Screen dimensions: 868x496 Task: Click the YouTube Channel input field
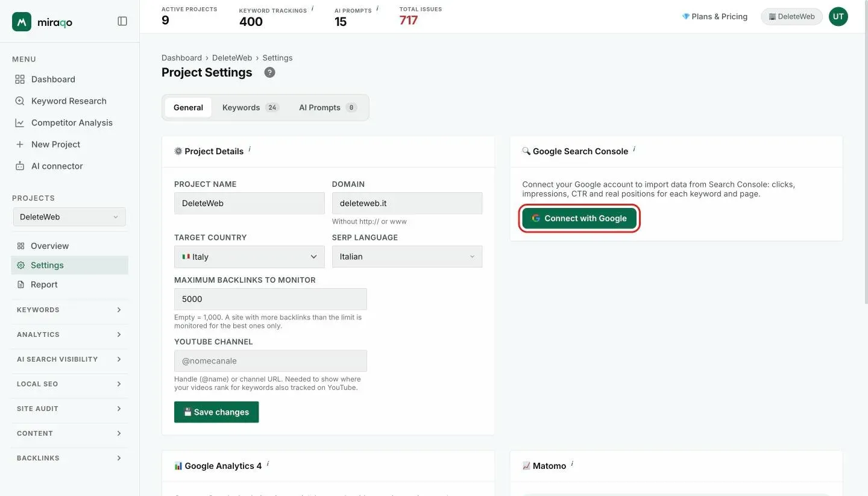pos(271,361)
